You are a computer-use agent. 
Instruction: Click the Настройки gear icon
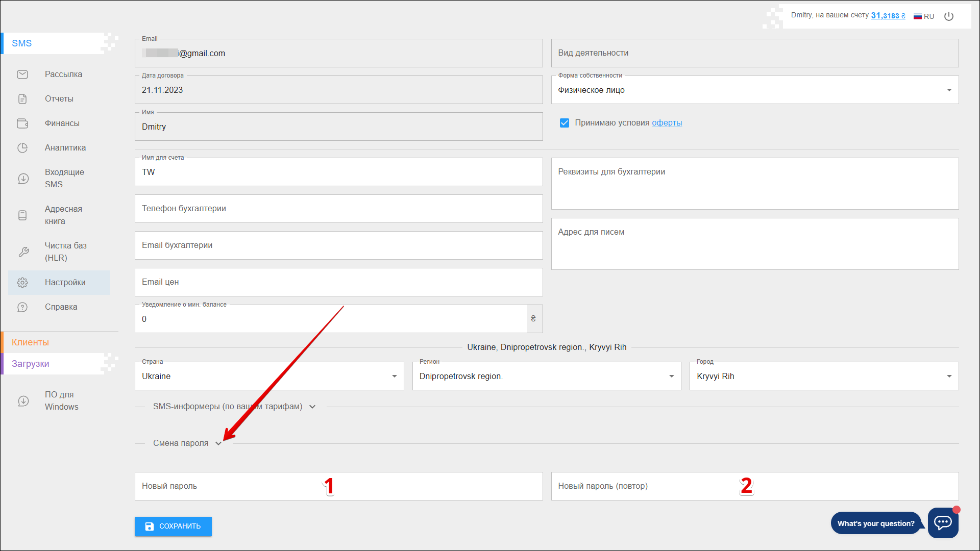pyautogui.click(x=22, y=283)
